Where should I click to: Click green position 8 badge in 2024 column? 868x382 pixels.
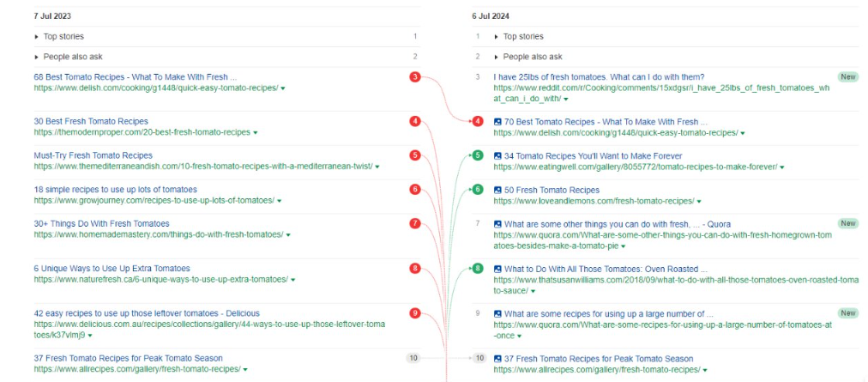[478, 269]
